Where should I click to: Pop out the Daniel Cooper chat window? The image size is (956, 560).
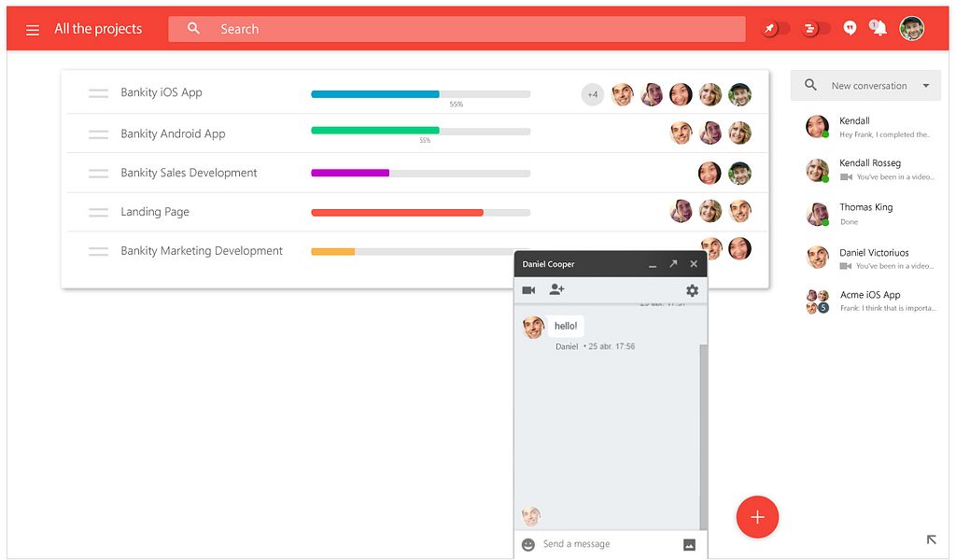click(673, 264)
